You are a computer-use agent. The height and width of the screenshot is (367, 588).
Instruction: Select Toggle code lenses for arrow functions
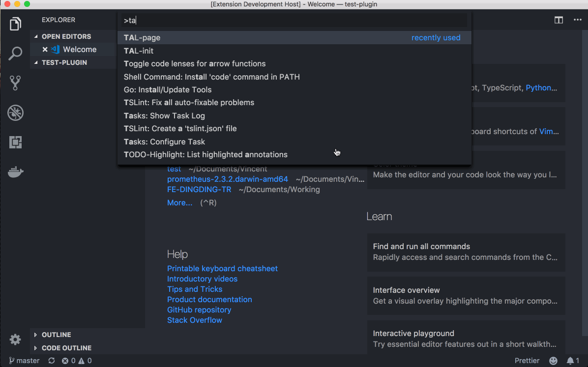tap(294, 64)
